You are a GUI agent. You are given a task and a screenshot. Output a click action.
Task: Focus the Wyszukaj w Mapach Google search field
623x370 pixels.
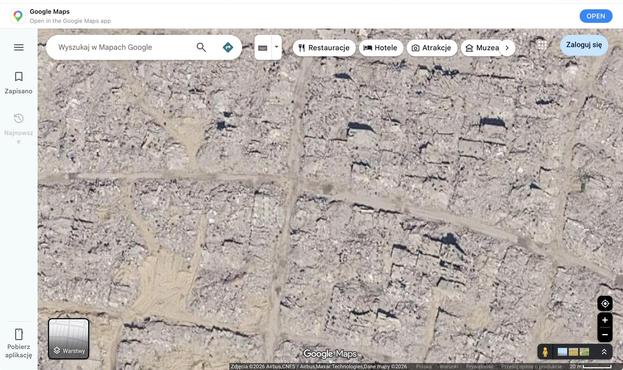pos(125,47)
